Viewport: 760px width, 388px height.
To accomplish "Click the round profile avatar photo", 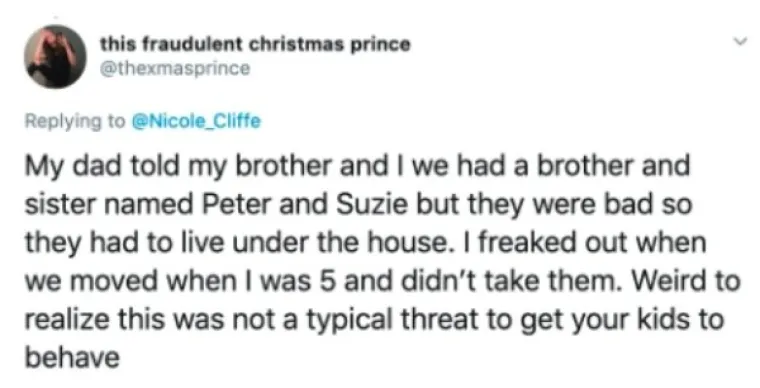I will click(x=55, y=56).
